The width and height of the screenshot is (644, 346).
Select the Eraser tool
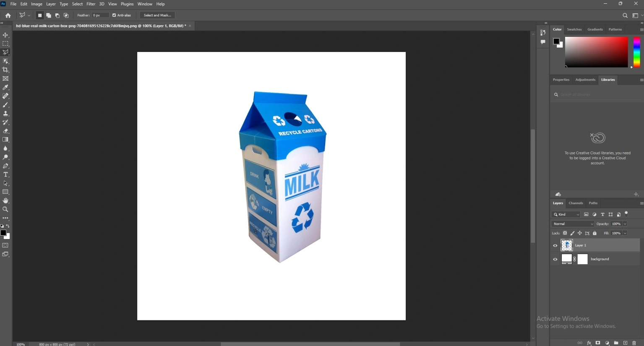[5, 131]
